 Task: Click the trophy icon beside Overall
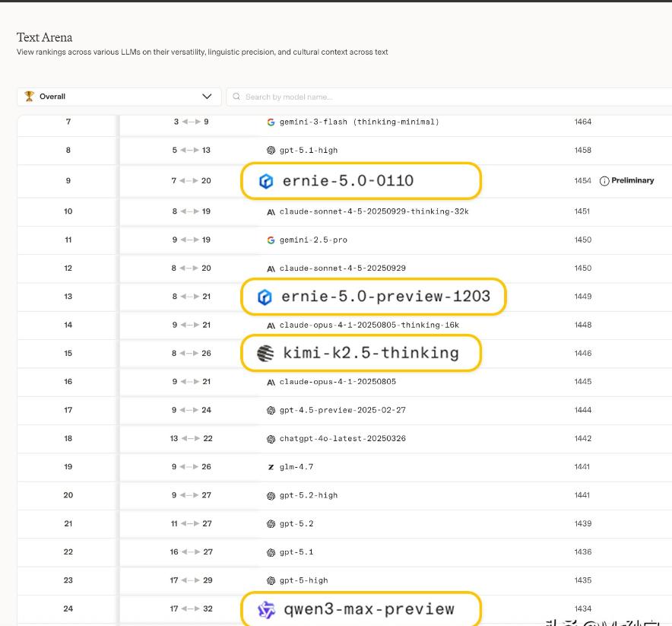click(29, 96)
